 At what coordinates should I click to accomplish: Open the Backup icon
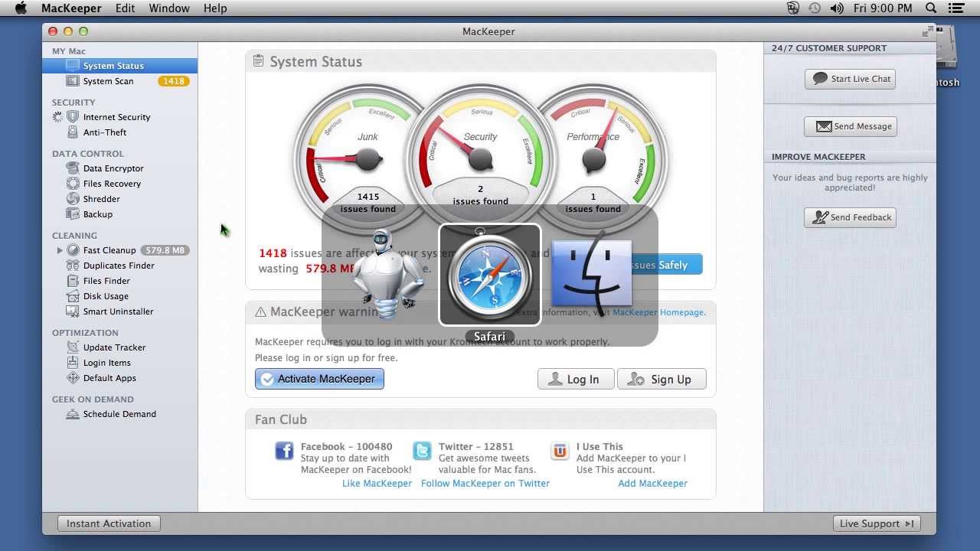point(73,214)
